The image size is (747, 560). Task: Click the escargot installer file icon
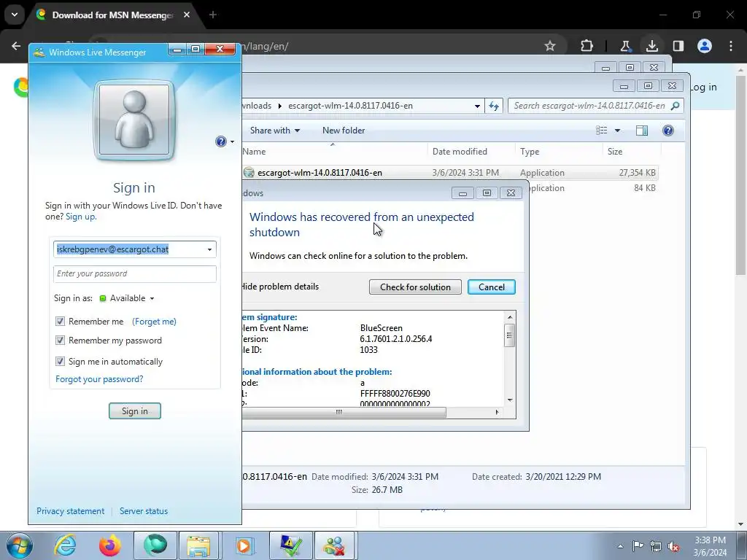249,172
